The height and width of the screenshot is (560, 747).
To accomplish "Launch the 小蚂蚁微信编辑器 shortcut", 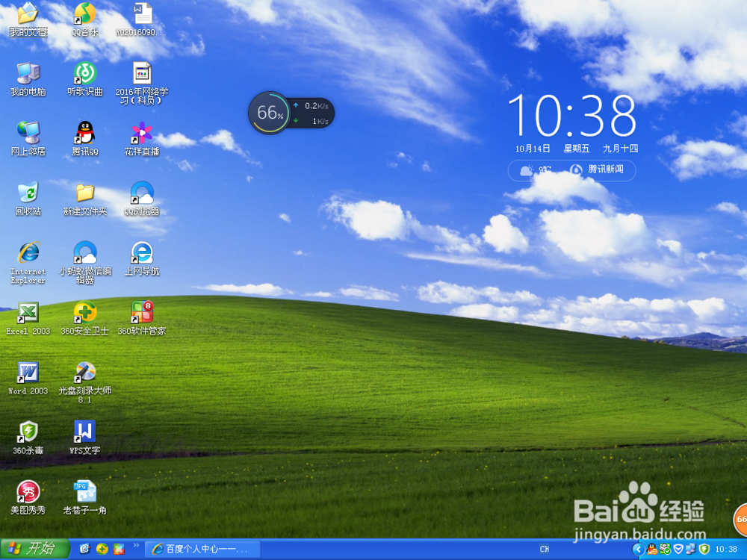I will point(85,263).
